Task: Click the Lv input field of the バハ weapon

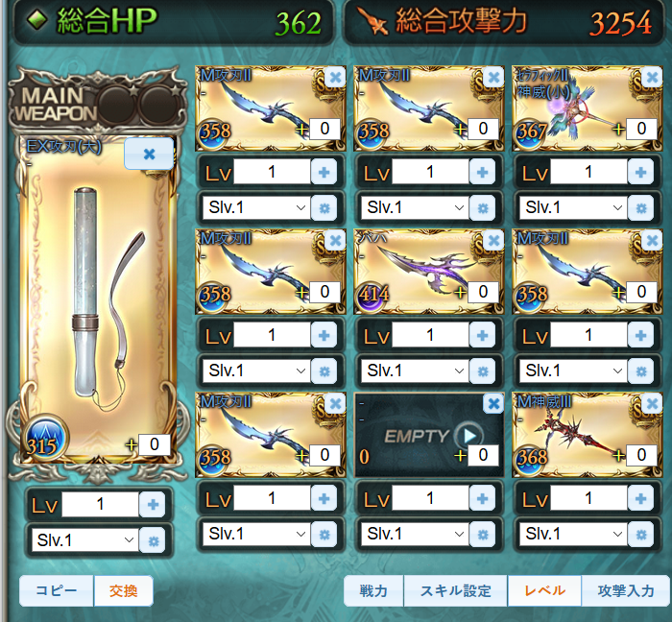Action: pos(430,335)
